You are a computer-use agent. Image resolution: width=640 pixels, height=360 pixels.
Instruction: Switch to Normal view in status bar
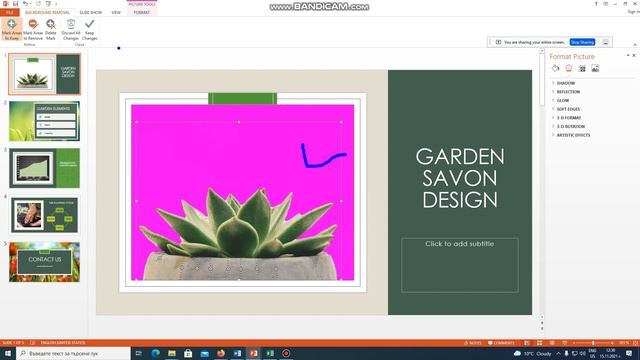[527, 343]
